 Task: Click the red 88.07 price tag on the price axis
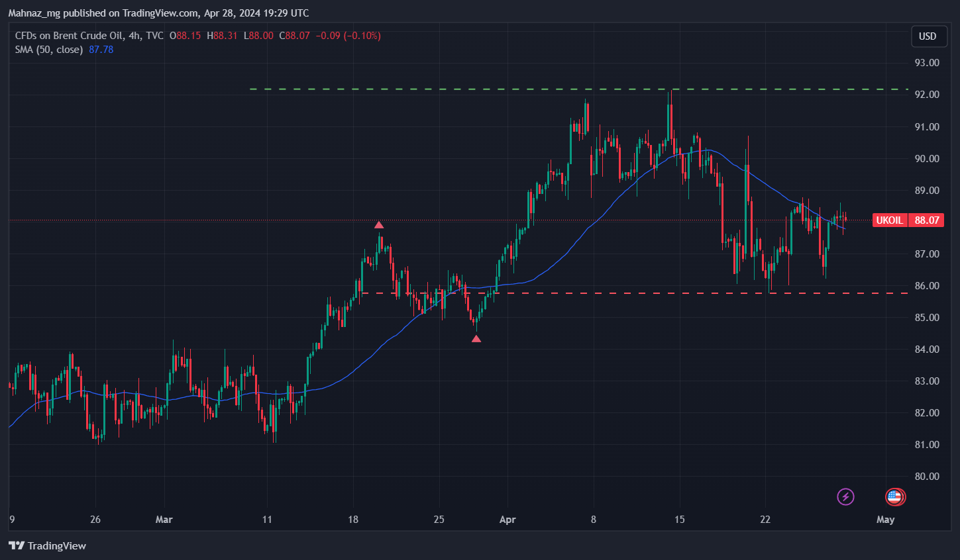(927, 220)
